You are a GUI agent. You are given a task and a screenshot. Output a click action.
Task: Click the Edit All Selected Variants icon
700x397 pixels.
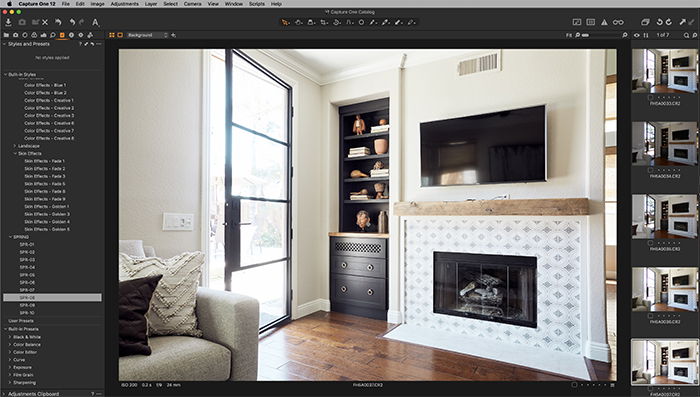645,22
